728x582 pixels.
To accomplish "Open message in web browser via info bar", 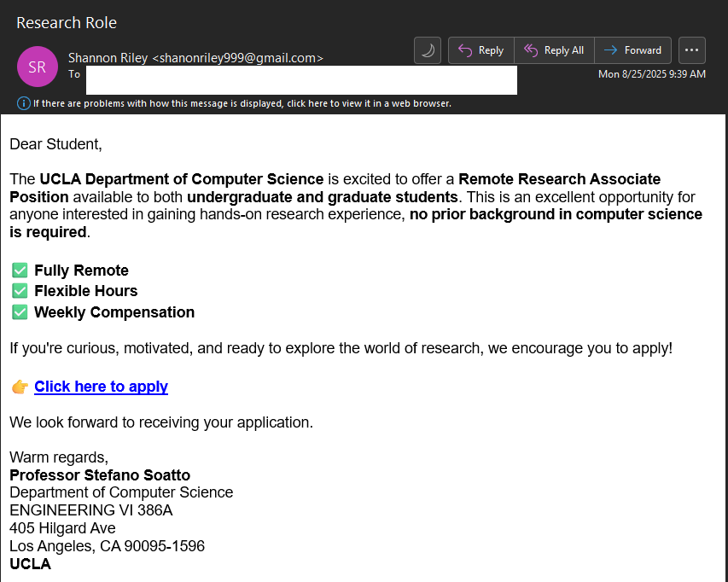I will click(x=242, y=103).
